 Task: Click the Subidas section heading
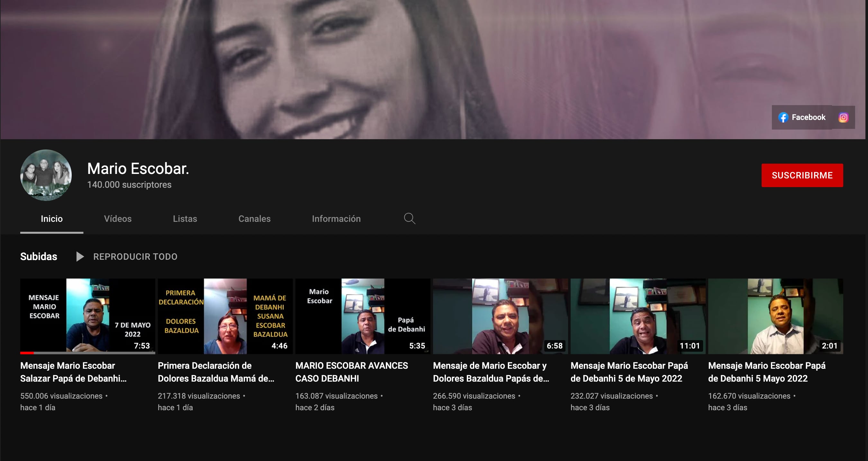click(x=39, y=257)
